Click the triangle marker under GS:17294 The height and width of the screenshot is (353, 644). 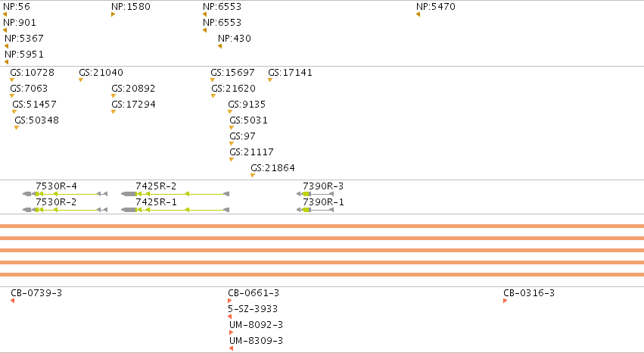click(x=114, y=112)
